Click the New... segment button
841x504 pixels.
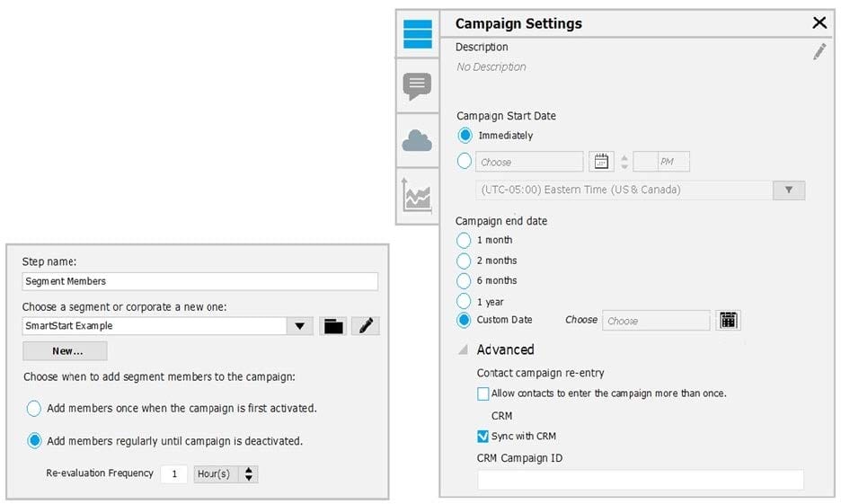[66, 351]
